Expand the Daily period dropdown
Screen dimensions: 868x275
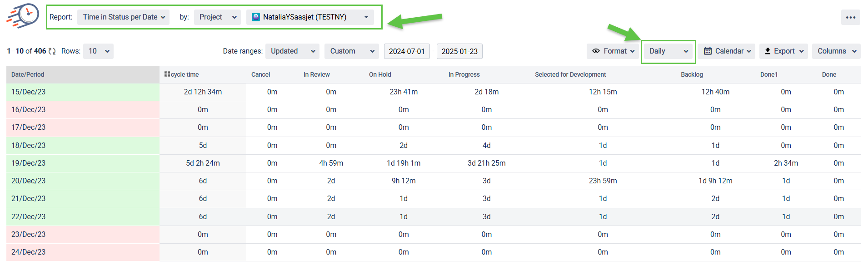click(x=668, y=51)
